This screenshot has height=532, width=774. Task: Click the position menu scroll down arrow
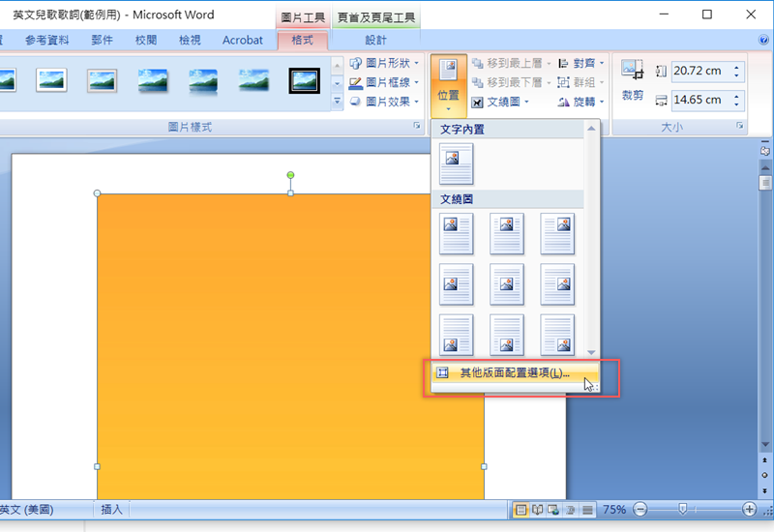(591, 352)
